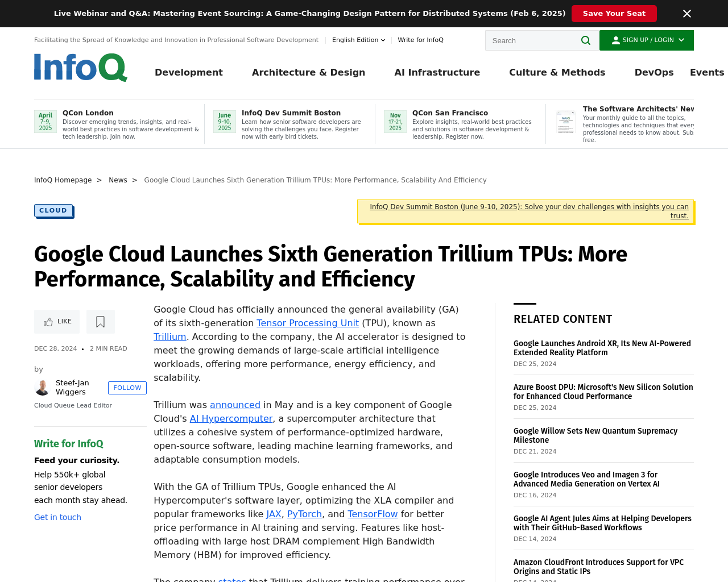Click the Get in touch link

(x=57, y=517)
